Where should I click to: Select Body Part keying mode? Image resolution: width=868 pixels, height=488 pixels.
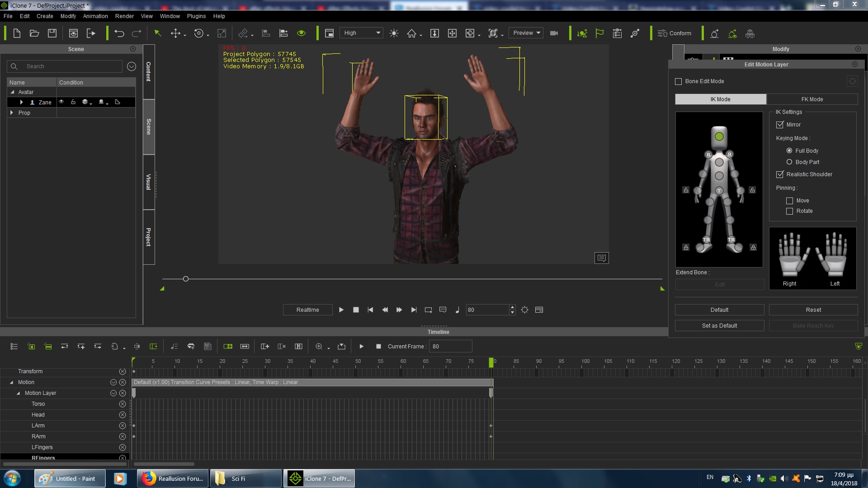789,162
